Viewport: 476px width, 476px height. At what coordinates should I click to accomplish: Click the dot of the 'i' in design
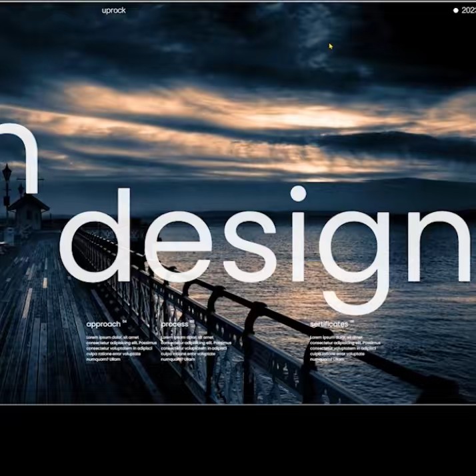tap(298, 194)
